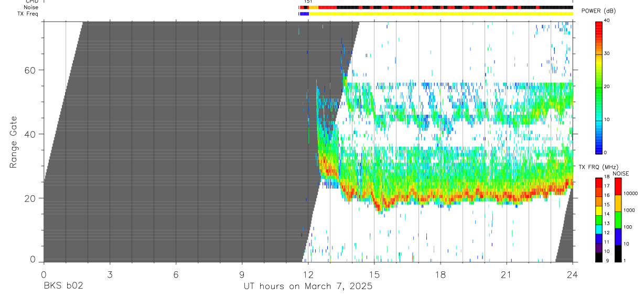Pick the "0" label on the POWER scale
This screenshot has height=297, width=644.
point(606,152)
